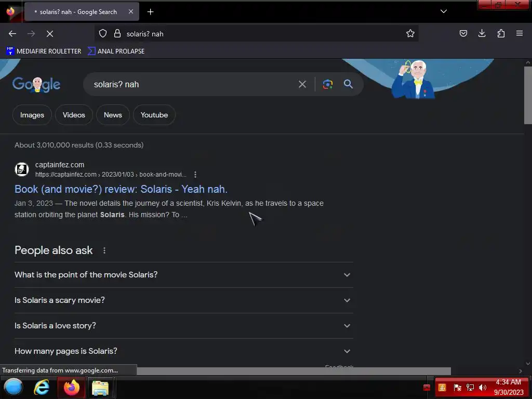Open the captainfez.com favicon
This screenshot has height=399, width=532.
tap(22, 169)
